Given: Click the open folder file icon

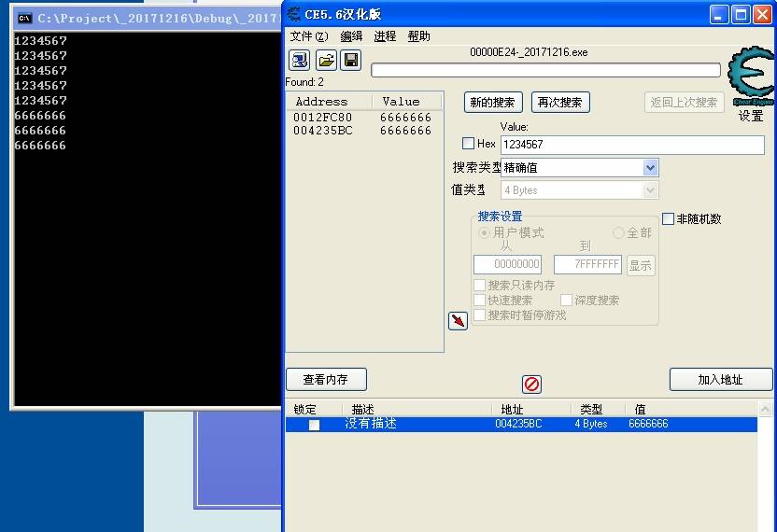Looking at the screenshot, I should [x=326, y=61].
